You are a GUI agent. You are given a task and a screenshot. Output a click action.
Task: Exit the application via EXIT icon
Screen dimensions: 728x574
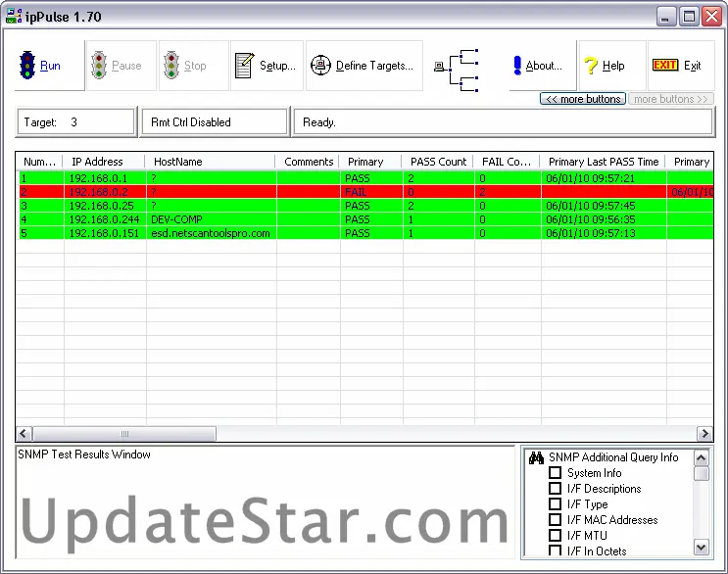point(681,66)
